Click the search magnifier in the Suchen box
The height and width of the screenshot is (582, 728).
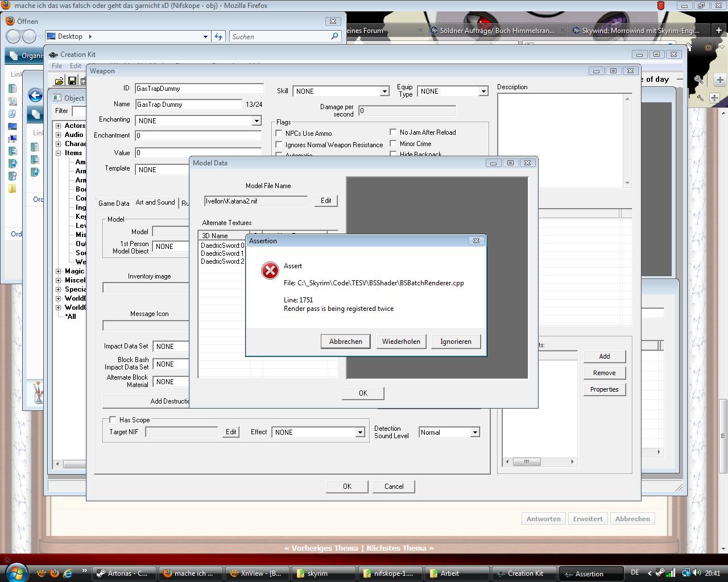tap(334, 36)
